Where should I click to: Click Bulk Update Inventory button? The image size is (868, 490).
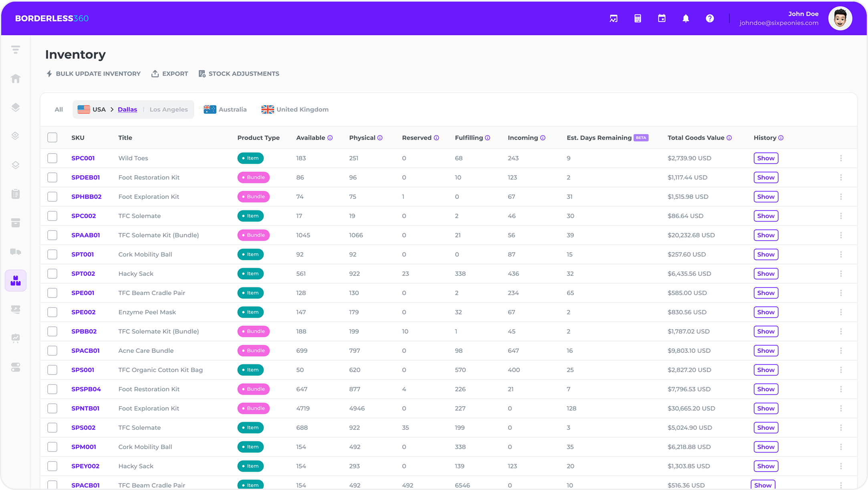93,74
